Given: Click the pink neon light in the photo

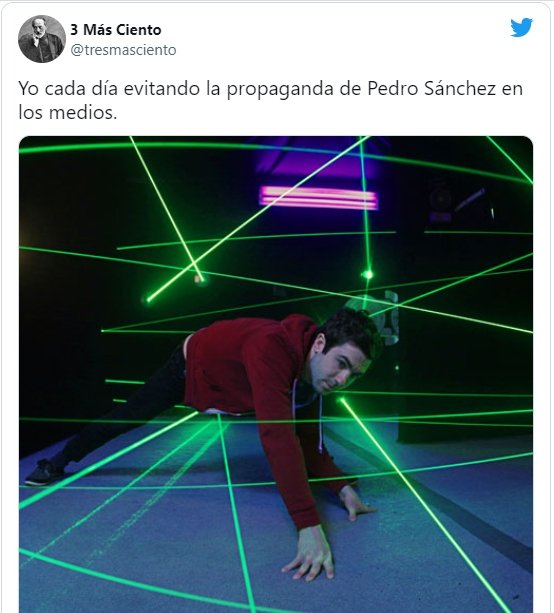Looking at the screenshot, I should click(x=319, y=198).
